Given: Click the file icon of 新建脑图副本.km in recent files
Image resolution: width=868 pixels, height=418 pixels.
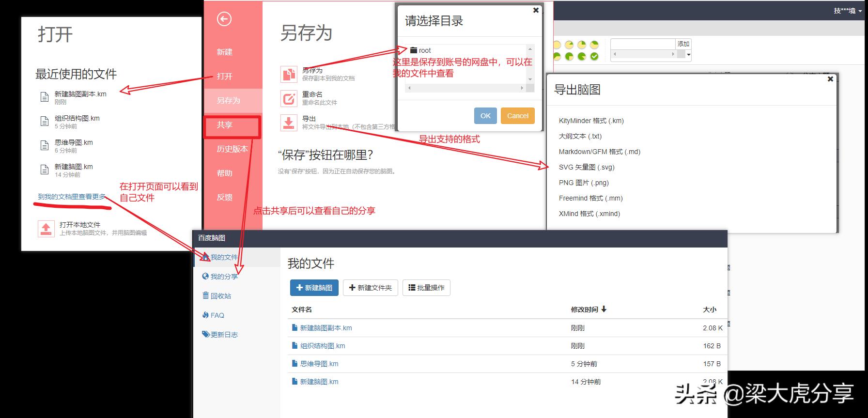Looking at the screenshot, I should click(x=45, y=97).
